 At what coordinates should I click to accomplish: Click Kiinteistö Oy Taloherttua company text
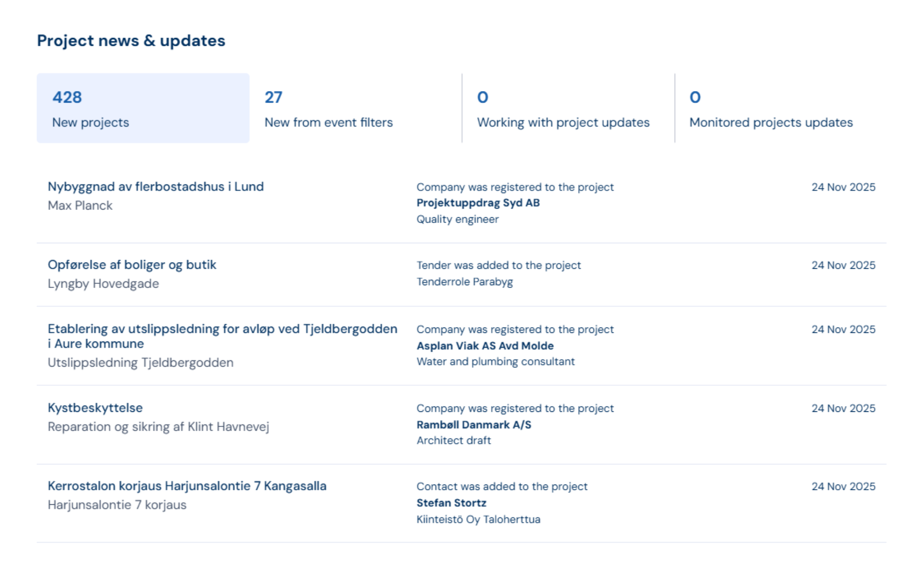[478, 519]
